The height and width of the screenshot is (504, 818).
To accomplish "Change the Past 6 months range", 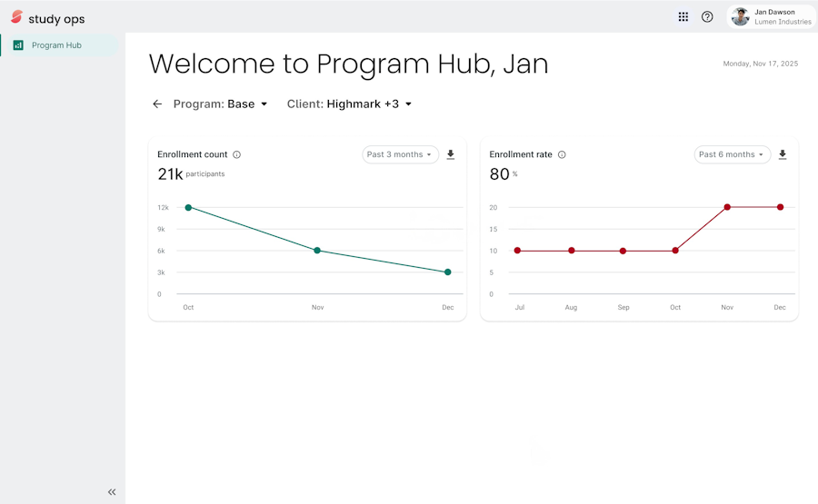I will click(732, 154).
